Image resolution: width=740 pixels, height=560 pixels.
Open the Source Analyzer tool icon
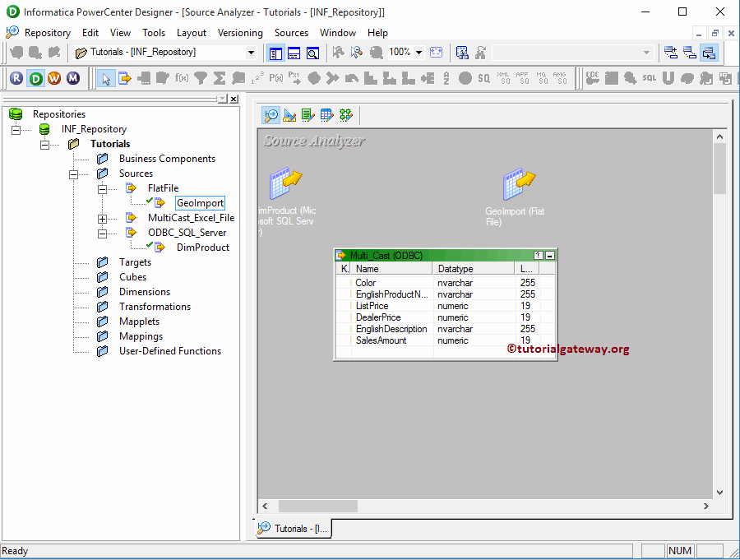[271, 115]
